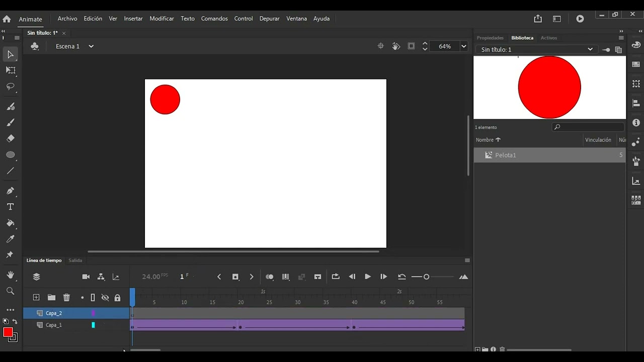The image size is (644, 362).
Task: Select the Selection arrow tool
Action: pos(11,54)
